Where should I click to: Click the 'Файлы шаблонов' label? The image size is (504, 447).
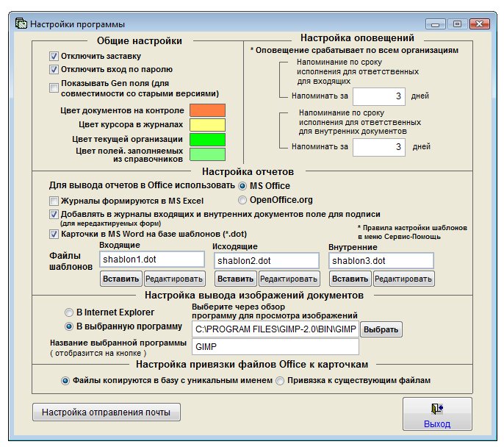tap(71, 261)
